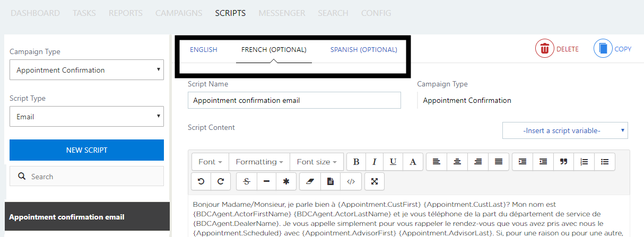644x237 pixels.
Task: Click into the Script Name field
Action: click(294, 100)
